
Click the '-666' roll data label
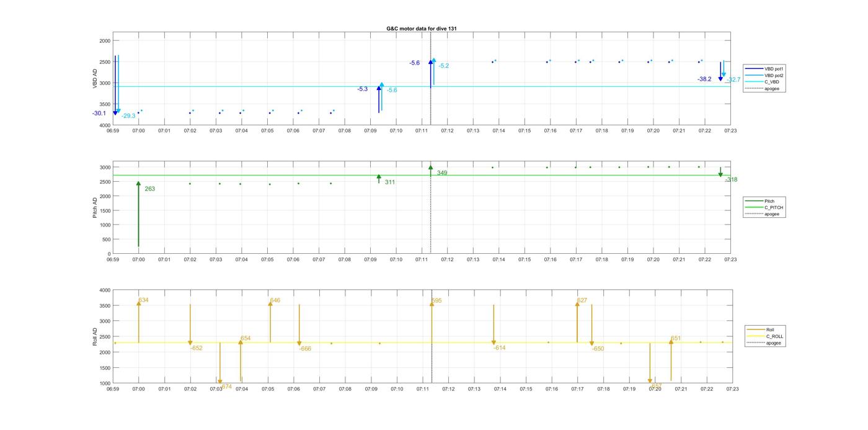coord(305,349)
